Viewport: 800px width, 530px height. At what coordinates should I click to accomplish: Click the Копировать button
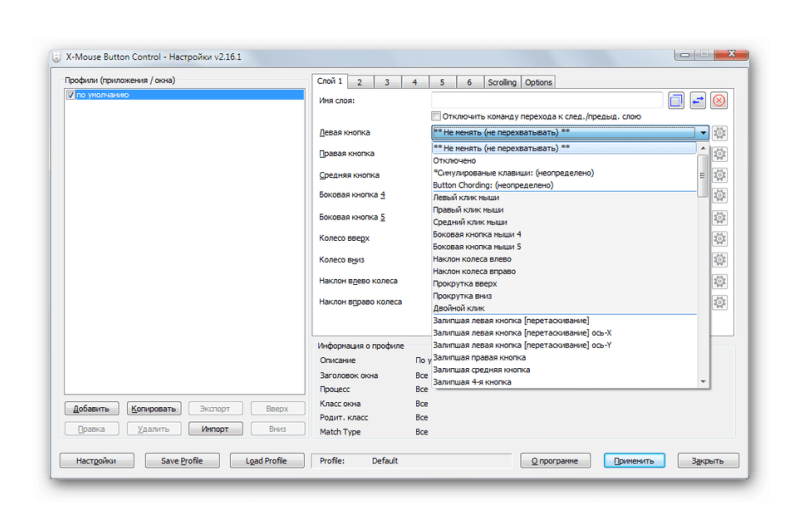pyautogui.click(x=154, y=409)
